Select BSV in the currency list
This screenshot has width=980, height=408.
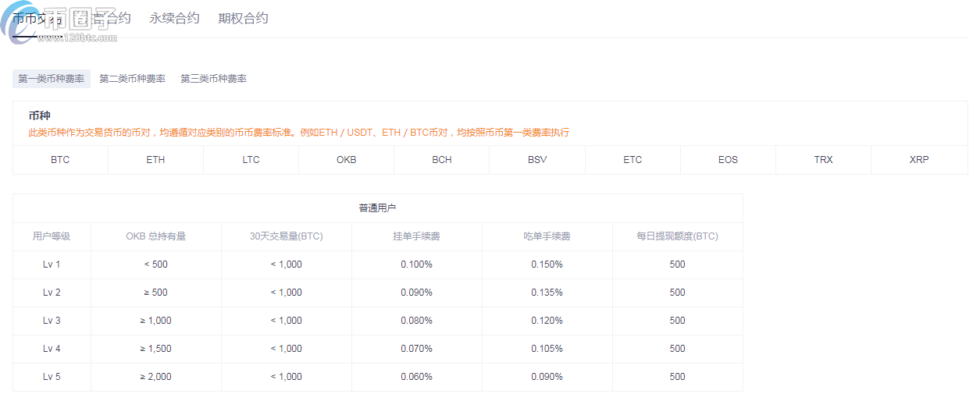click(537, 160)
